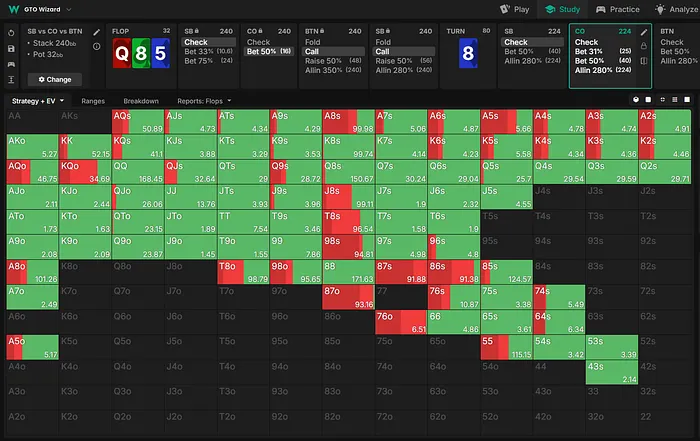The width and height of the screenshot is (700, 441).
Task: Click the save icon in left sidebar
Action: point(10,47)
